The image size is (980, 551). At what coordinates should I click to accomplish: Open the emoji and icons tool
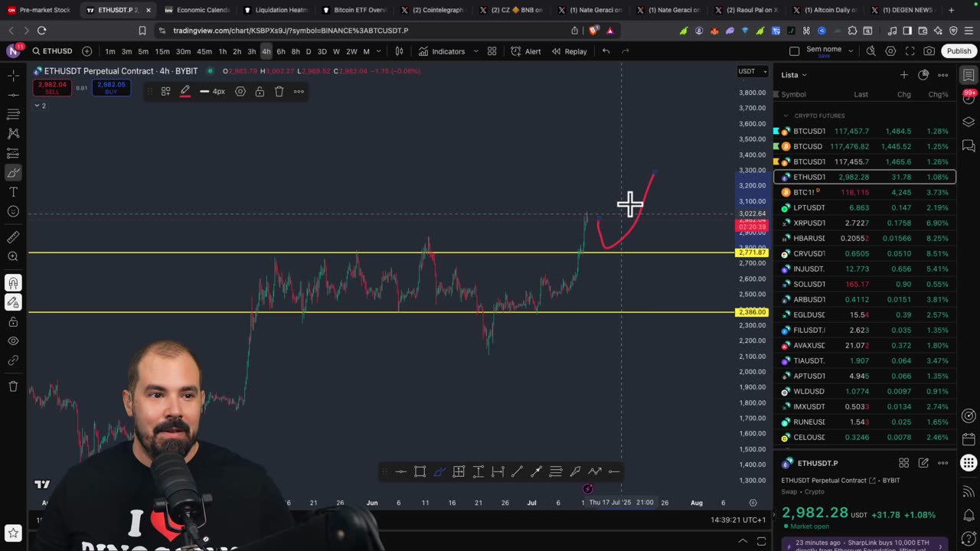(x=13, y=211)
